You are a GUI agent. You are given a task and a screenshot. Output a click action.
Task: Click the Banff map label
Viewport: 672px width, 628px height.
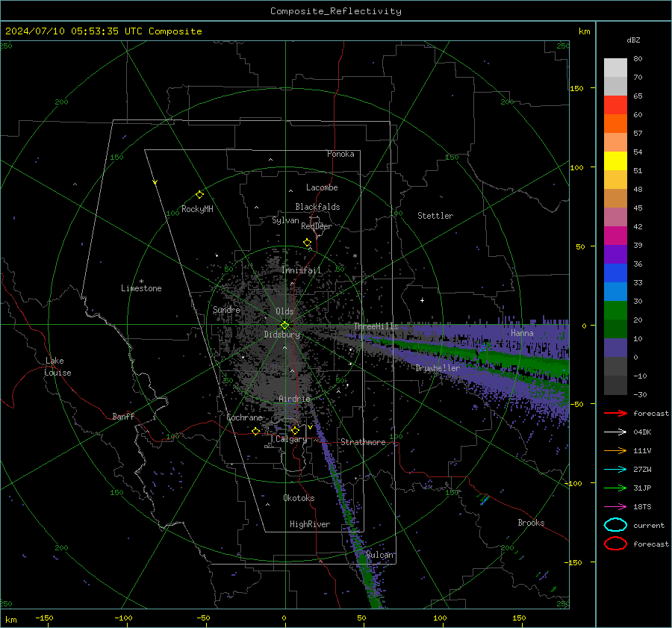pyautogui.click(x=123, y=417)
